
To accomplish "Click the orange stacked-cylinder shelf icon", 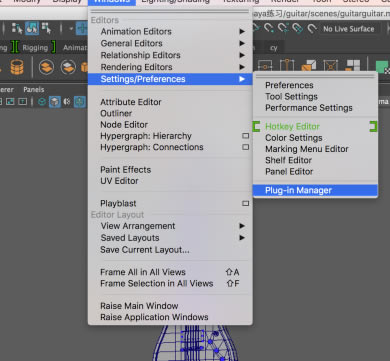I will pos(17,67).
